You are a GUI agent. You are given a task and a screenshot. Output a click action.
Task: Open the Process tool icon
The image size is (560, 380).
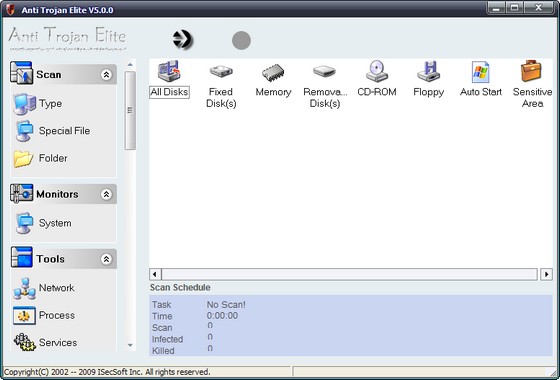point(24,315)
